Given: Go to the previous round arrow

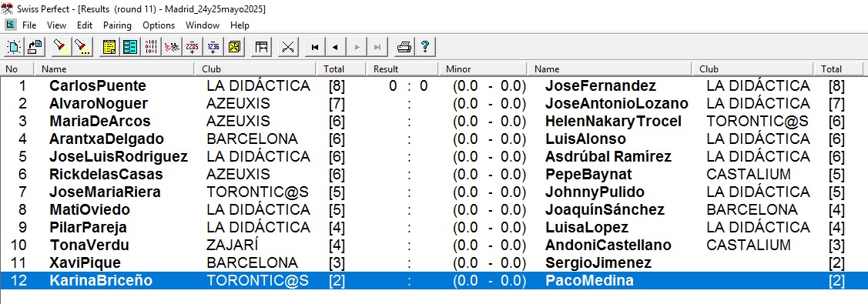Looking at the screenshot, I should (x=336, y=47).
